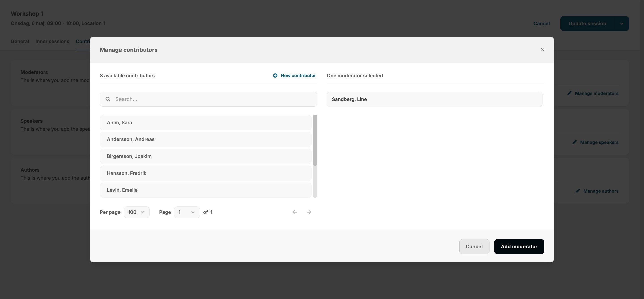Expand Update session dropdown arrow
The height and width of the screenshot is (299, 644).
click(x=621, y=23)
